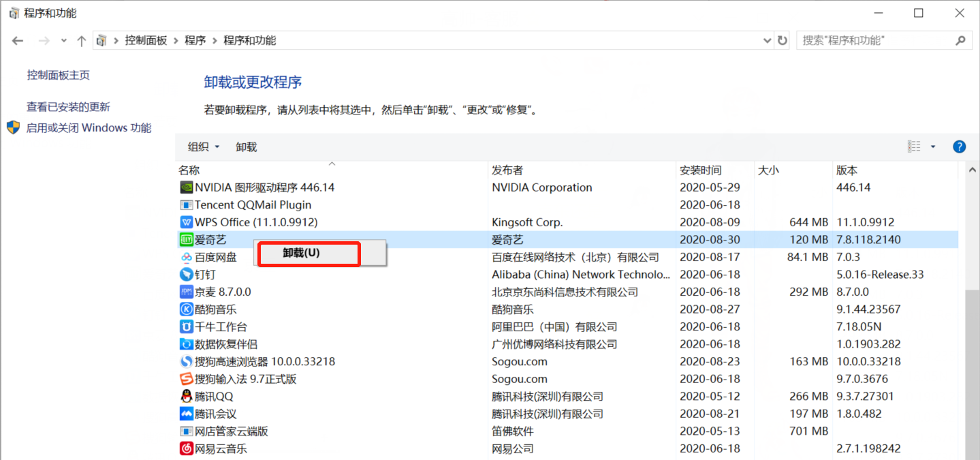Open the address bar history chevron
Screen dimensions: 980x460
click(x=767, y=40)
